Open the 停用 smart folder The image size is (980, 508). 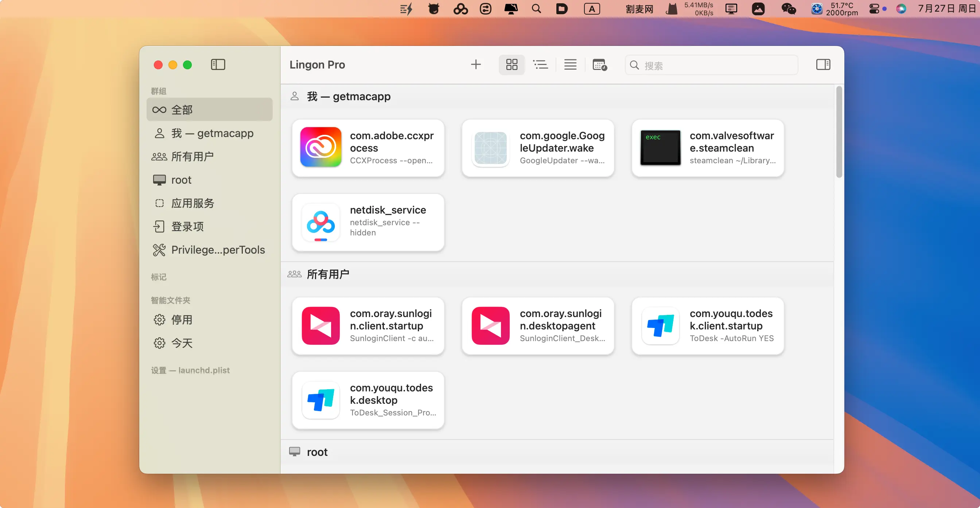click(210, 320)
